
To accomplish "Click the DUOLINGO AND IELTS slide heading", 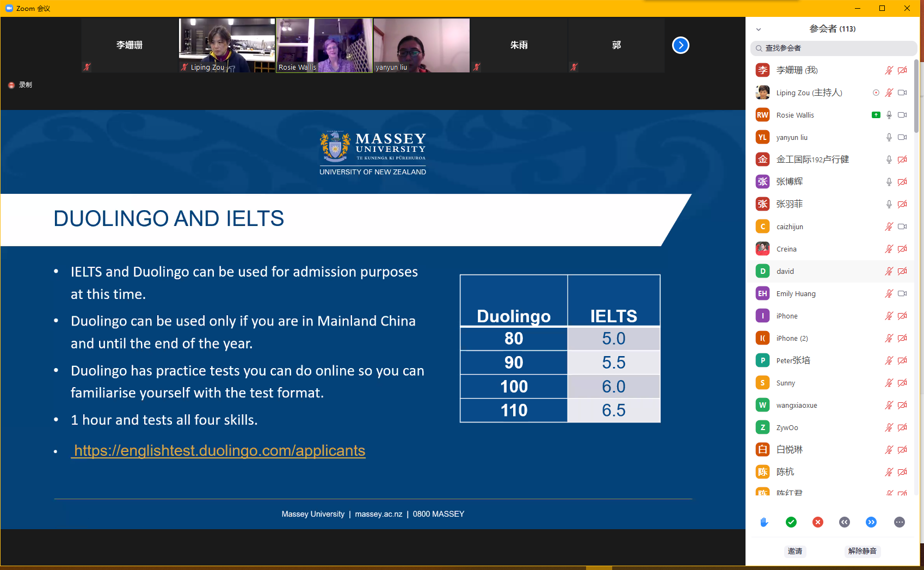I will [169, 219].
